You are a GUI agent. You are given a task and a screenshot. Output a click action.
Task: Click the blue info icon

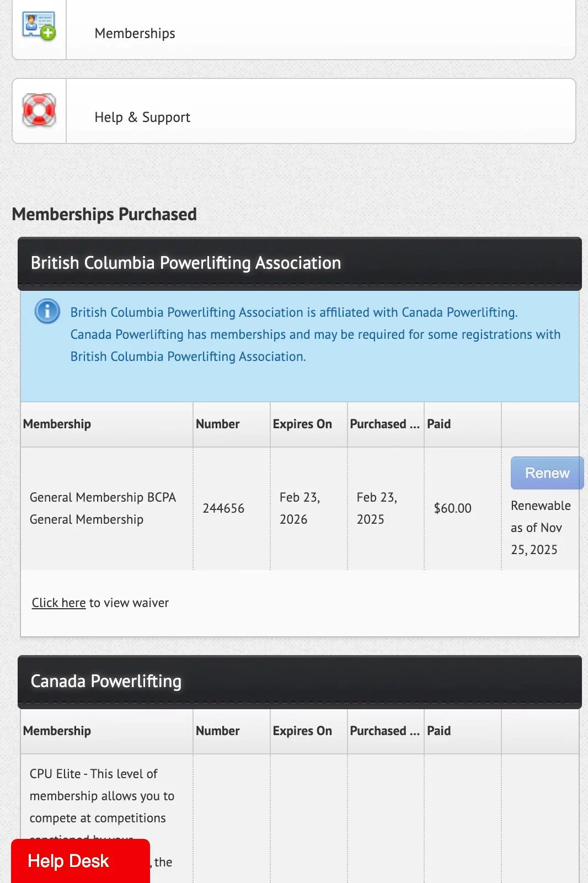coord(47,311)
